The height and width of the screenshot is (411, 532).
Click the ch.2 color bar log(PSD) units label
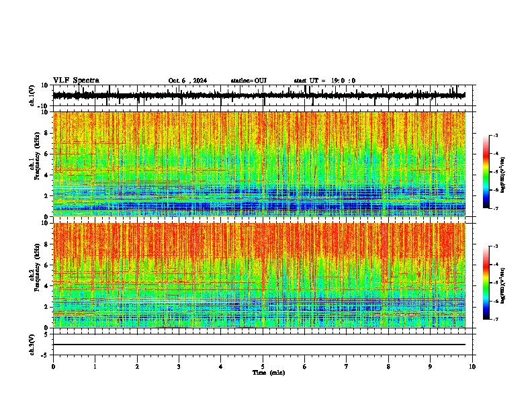(503, 286)
